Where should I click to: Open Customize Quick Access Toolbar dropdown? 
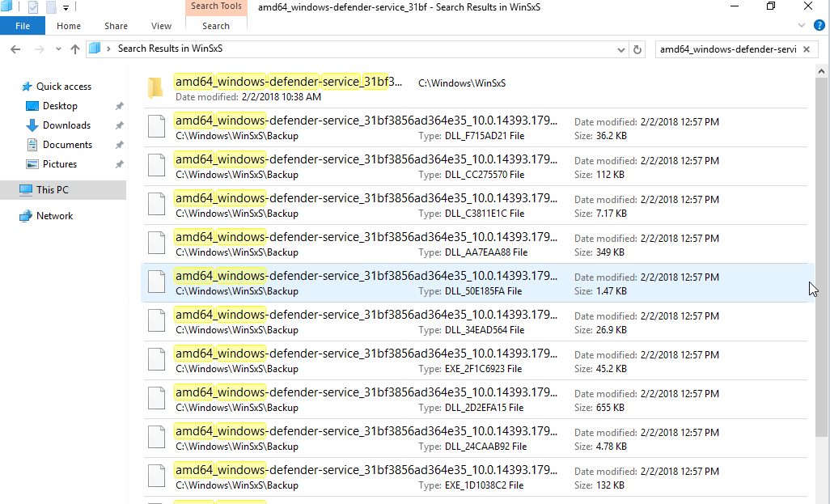click(x=66, y=7)
